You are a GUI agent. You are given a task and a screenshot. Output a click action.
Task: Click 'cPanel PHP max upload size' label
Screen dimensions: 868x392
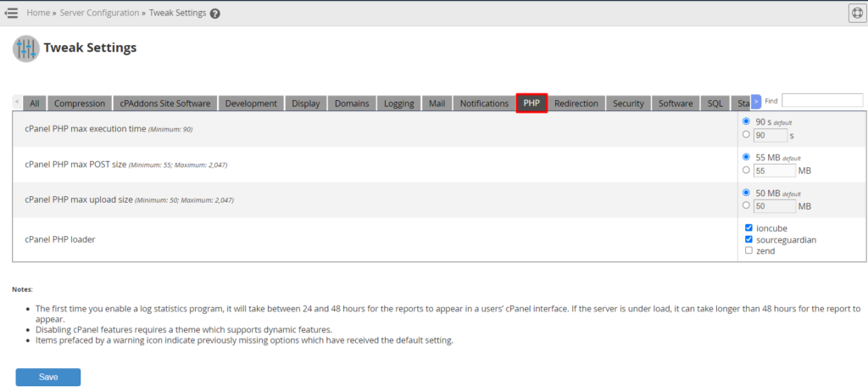pos(79,199)
